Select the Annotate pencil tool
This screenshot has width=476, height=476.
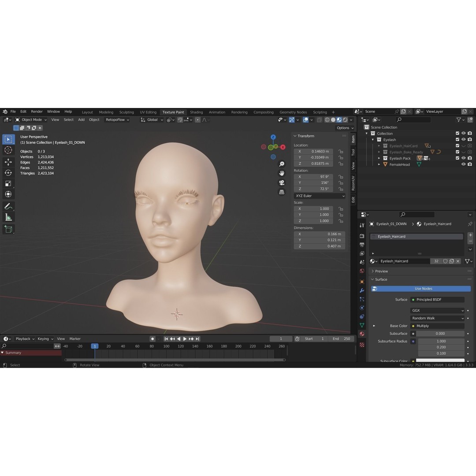8,206
